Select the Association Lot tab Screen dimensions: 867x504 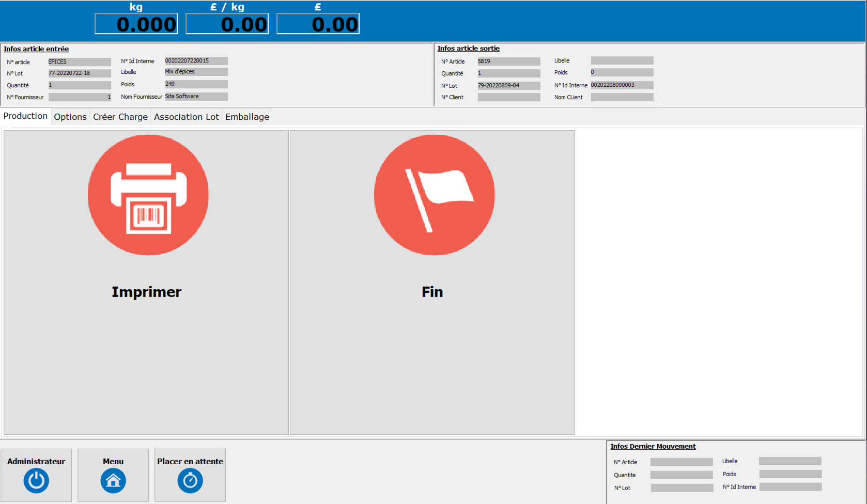(x=187, y=117)
